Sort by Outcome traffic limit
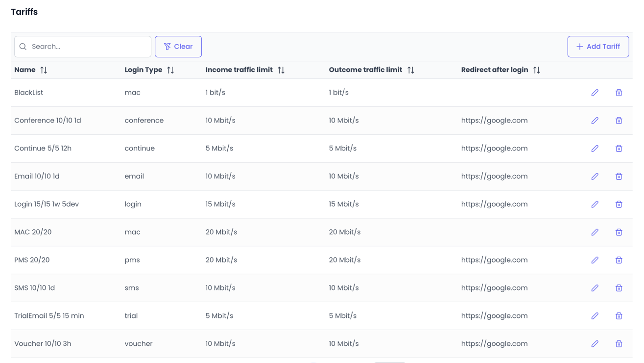The image size is (644, 363). [x=410, y=70]
